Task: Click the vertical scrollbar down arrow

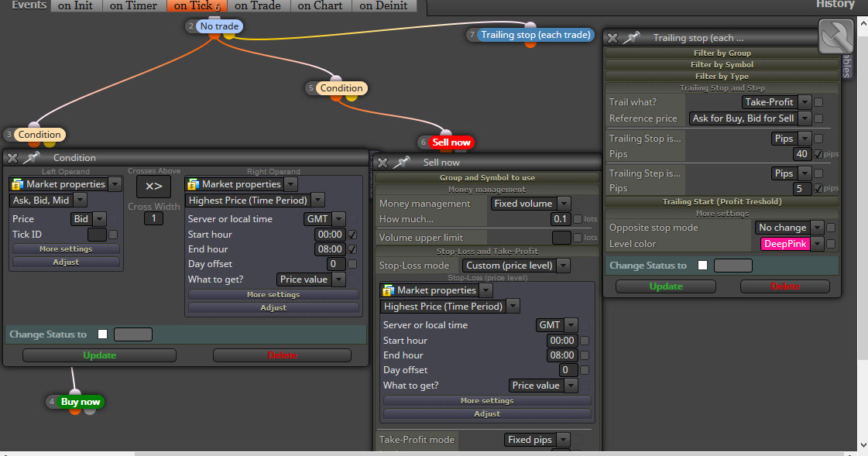Action: 863,444
